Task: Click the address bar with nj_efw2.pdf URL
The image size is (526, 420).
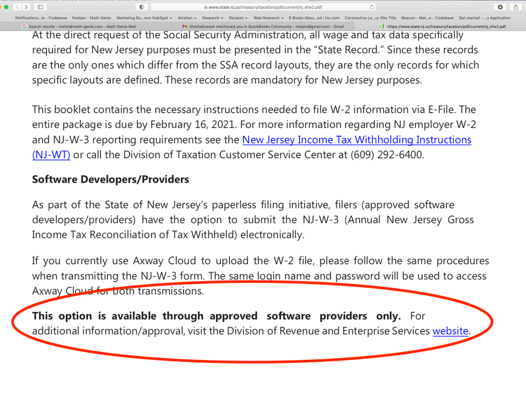Action: (x=263, y=7)
